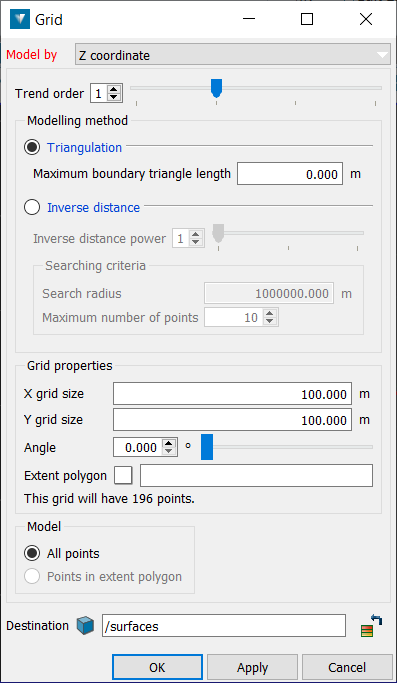
Task: Increase Trend order with up arrow
Action: point(114,90)
